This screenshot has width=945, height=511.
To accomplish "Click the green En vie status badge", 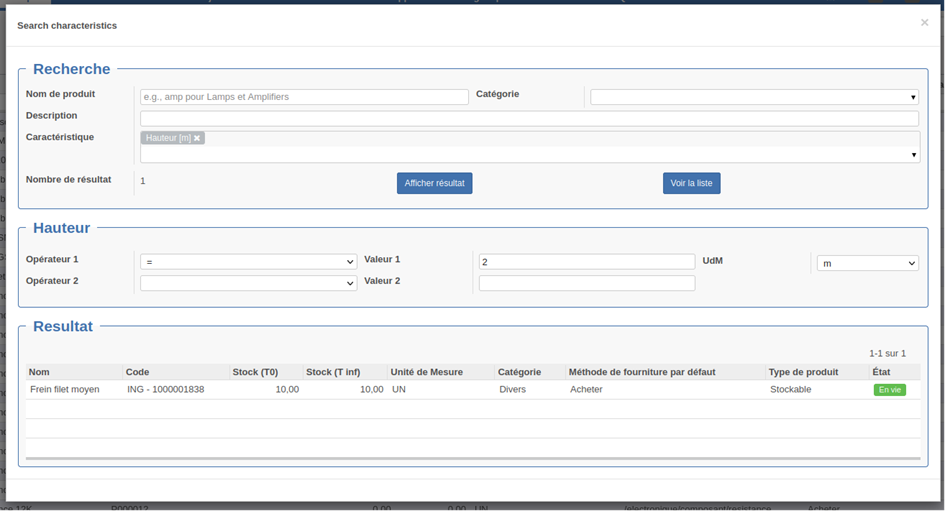I will coord(889,390).
